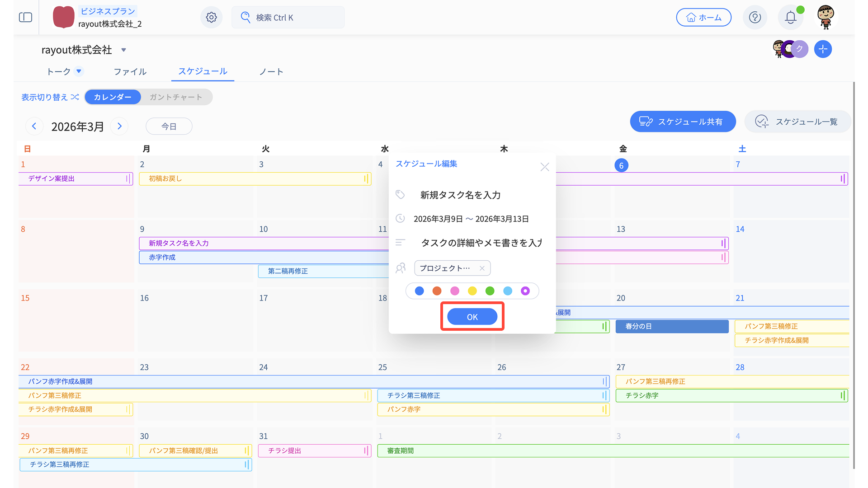Select the purple radio color option
Viewport: 868px width, 488px height.
(x=525, y=291)
